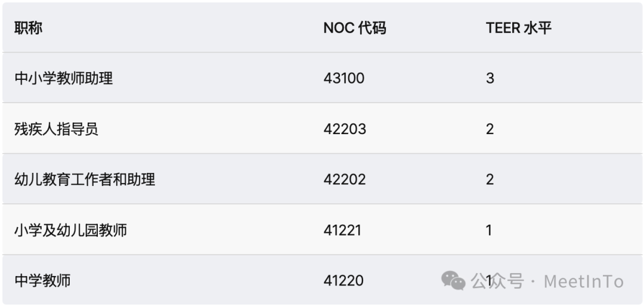
Task: Click NOC code 43100
Action: 344,78
